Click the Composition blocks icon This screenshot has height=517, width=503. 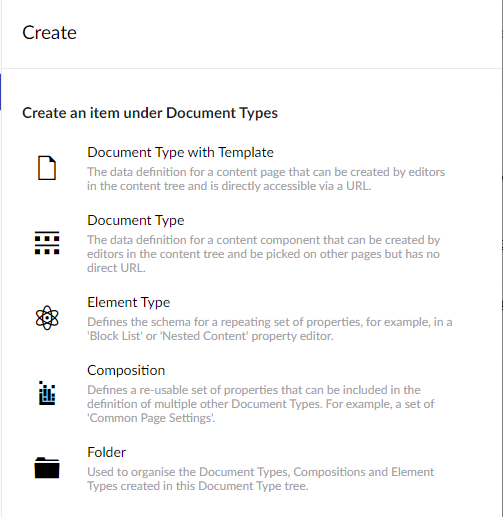[47, 393]
